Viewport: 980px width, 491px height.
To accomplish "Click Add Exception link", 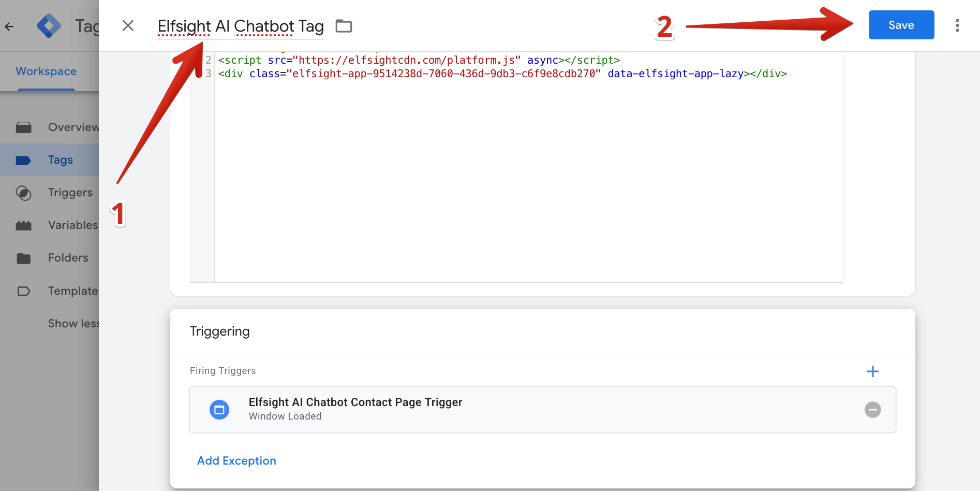I will tap(236, 461).
